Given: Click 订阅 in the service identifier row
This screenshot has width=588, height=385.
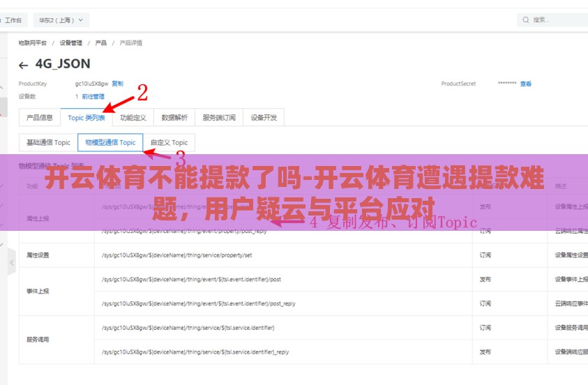Looking at the screenshot, I should tap(485, 328).
